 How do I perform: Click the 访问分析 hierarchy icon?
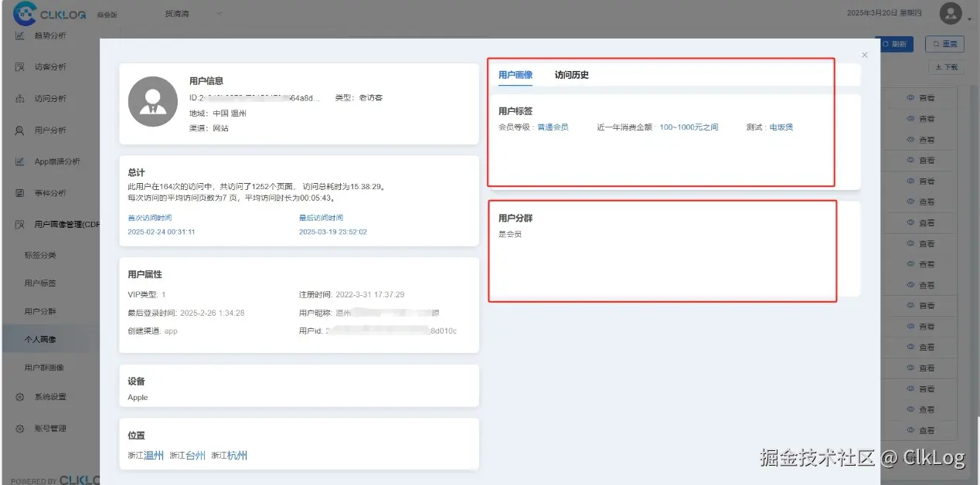point(19,99)
